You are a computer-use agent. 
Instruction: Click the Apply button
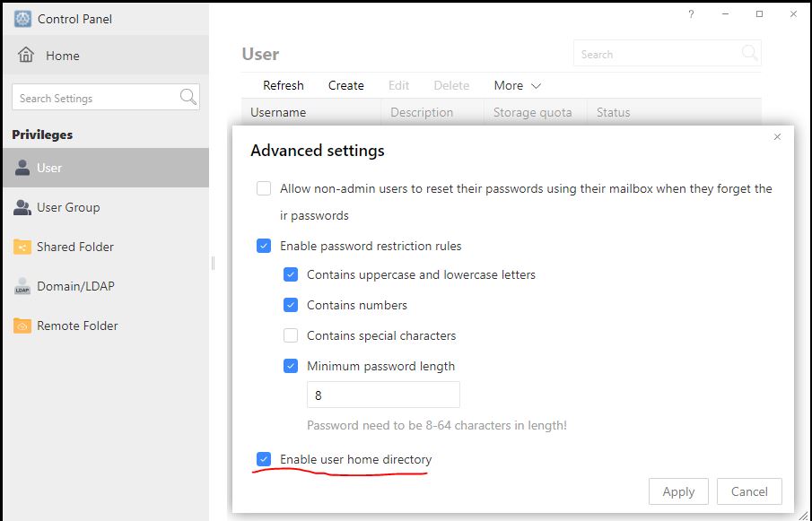[x=678, y=491]
